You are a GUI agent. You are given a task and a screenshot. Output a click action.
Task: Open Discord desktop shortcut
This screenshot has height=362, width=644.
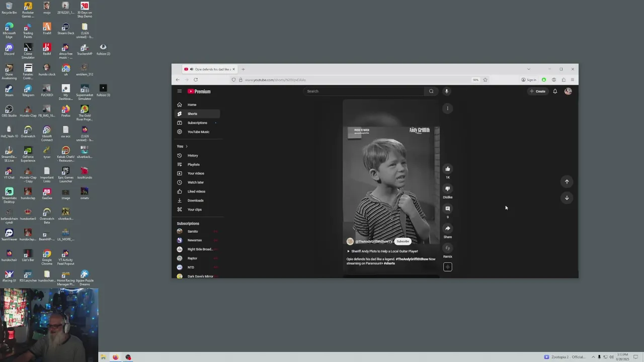(x=9, y=50)
